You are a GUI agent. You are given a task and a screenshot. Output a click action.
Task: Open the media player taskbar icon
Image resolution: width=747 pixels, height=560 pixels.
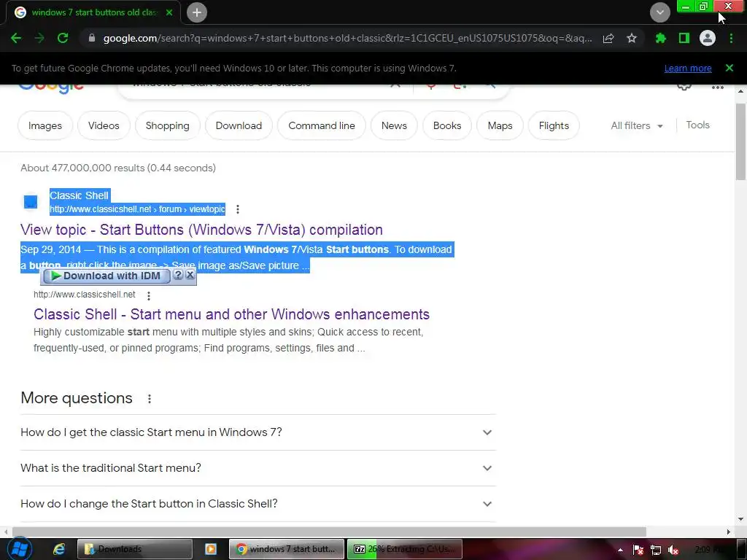(211, 549)
